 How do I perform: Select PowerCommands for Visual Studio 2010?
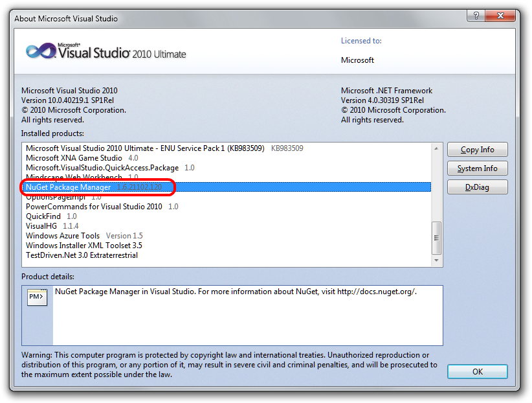pos(94,207)
